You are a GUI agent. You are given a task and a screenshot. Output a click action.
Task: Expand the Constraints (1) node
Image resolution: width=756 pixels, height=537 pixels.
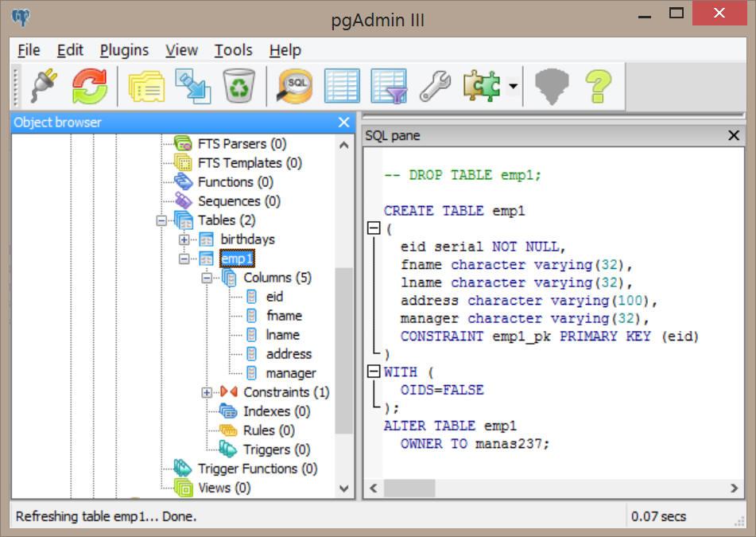[207, 393]
